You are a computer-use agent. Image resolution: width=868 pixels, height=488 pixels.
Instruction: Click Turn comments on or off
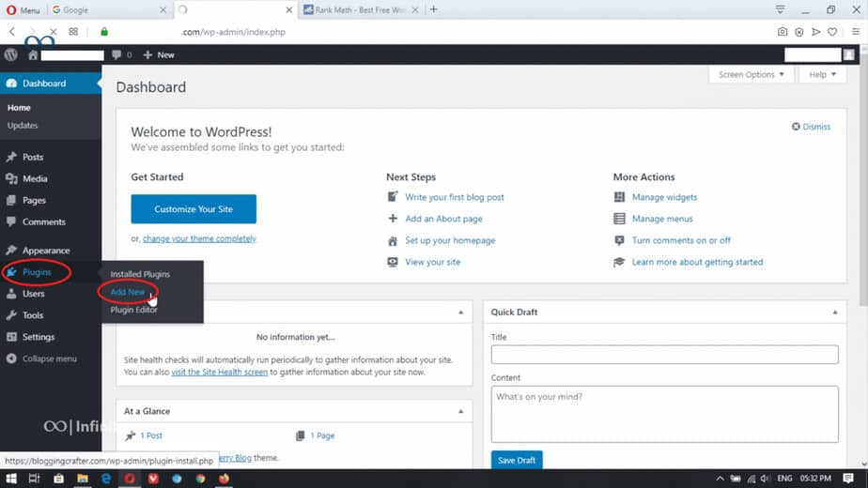(681, 240)
